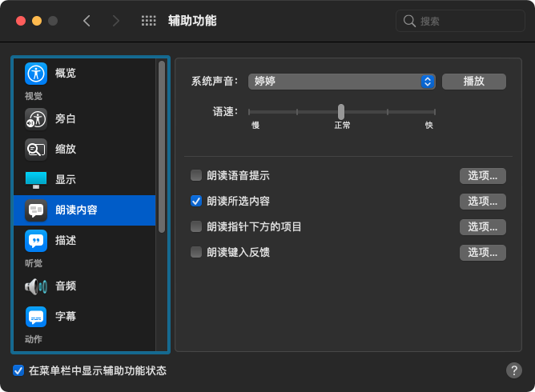Click the 字幕 captions icon
This screenshot has width=535, height=392.
coord(36,316)
